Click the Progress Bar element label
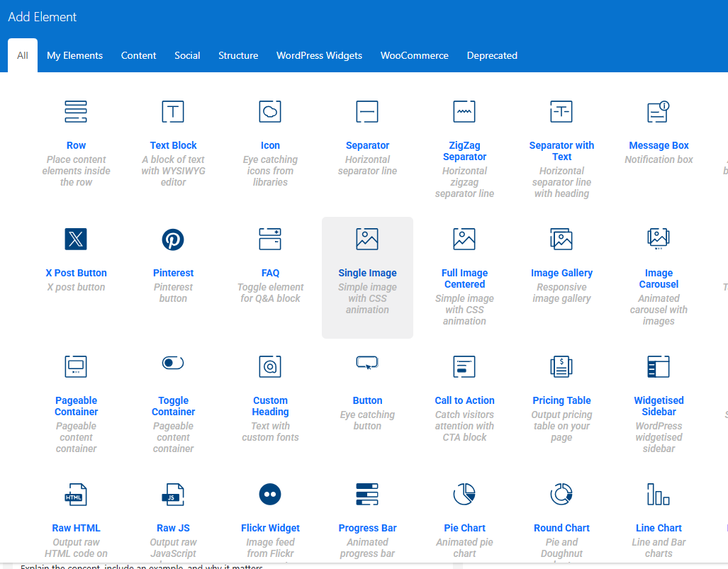 pyautogui.click(x=367, y=528)
